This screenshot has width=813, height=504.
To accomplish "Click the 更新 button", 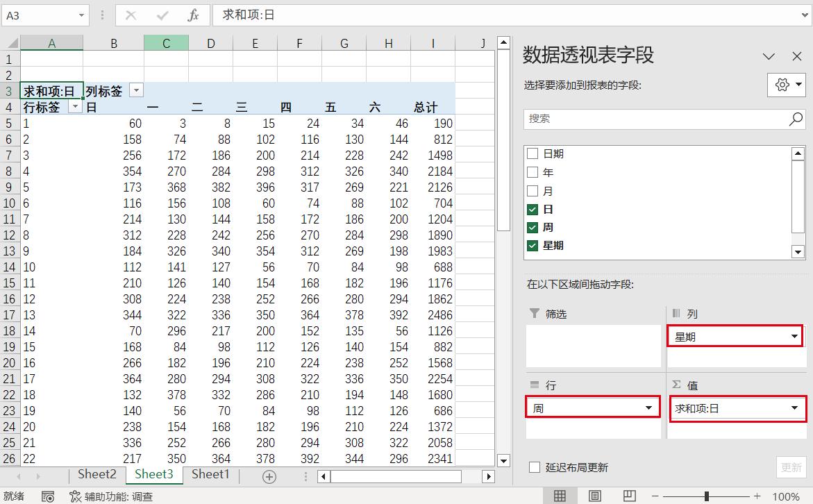I will coord(790,467).
